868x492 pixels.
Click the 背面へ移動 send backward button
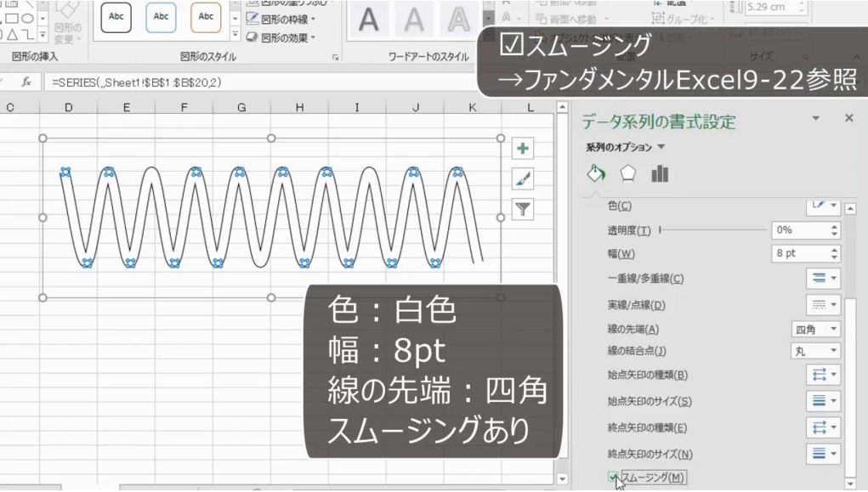click(572, 19)
